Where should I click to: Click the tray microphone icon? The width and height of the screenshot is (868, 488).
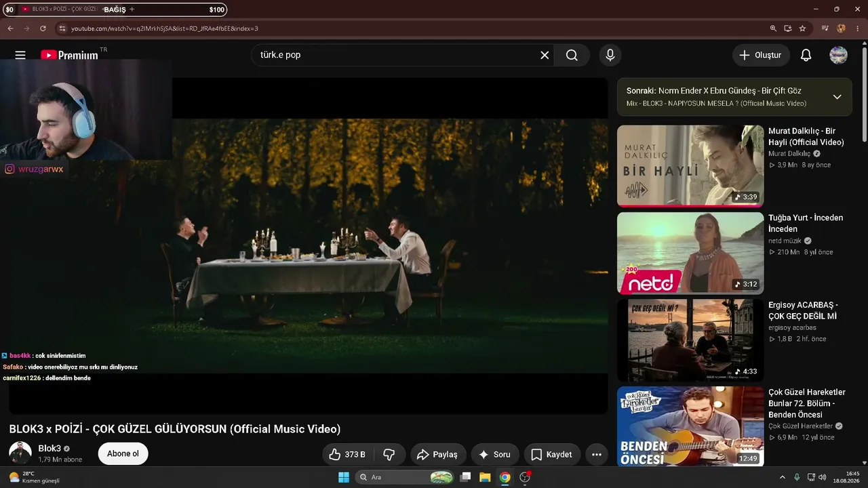tap(797, 477)
